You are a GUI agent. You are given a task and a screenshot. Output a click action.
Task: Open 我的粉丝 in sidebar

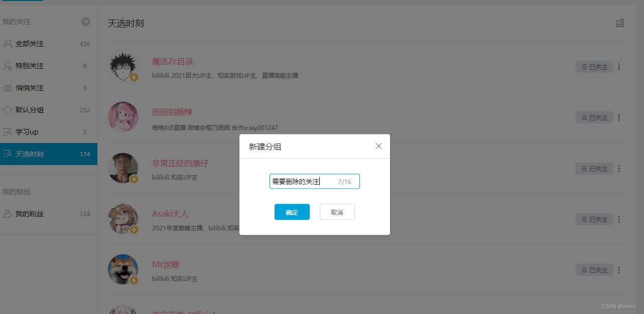[49, 214]
